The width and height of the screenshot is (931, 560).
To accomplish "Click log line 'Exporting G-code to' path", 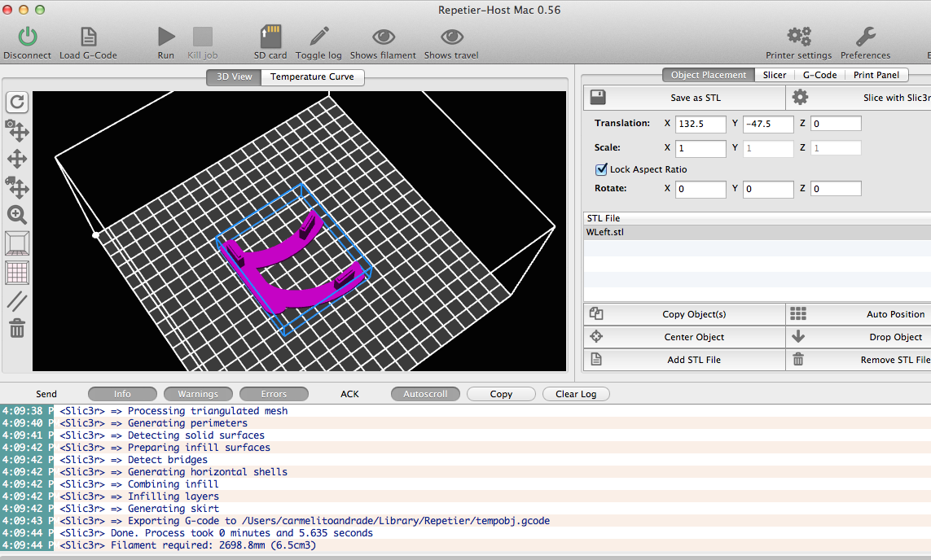I will [339, 521].
